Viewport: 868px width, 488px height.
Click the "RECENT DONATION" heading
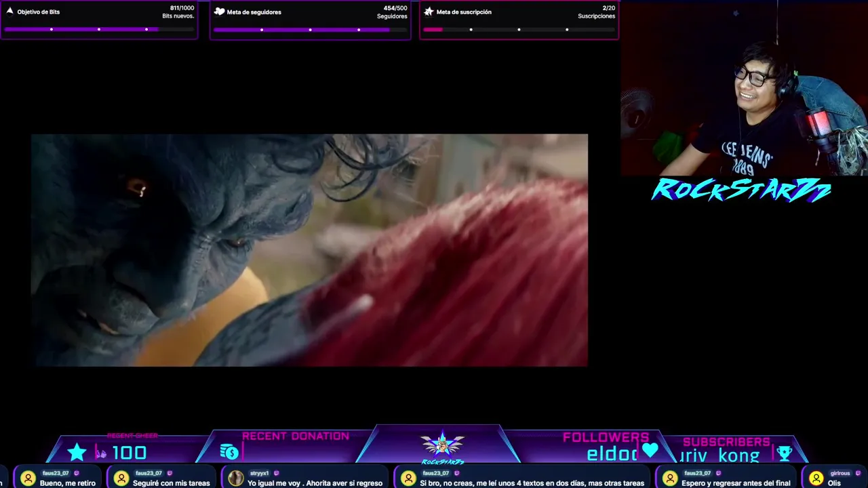click(296, 436)
